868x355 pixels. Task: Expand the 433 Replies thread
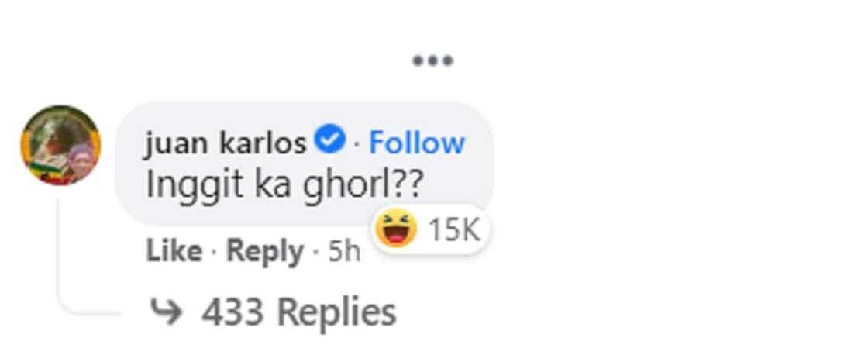298,312
